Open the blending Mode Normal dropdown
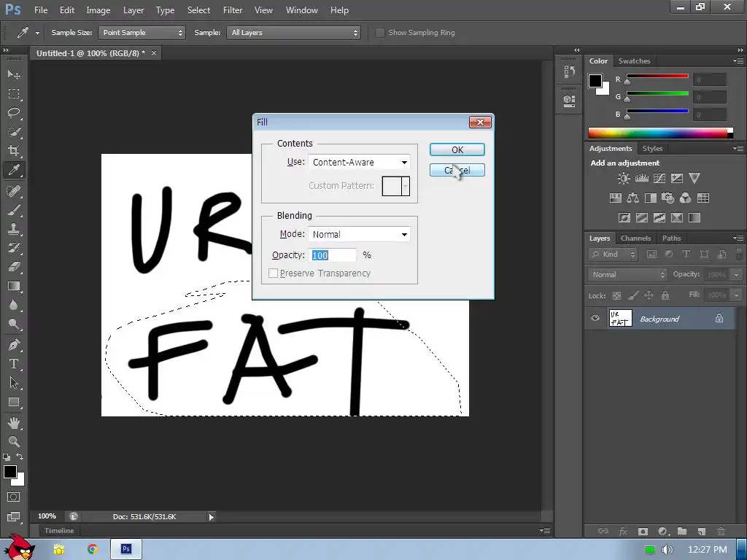 click(359, 234)
